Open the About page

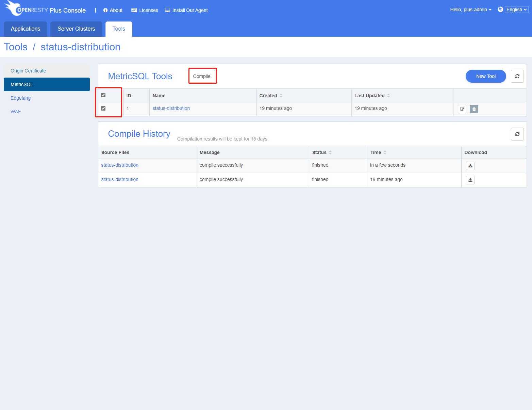click(x=113, y=10)
